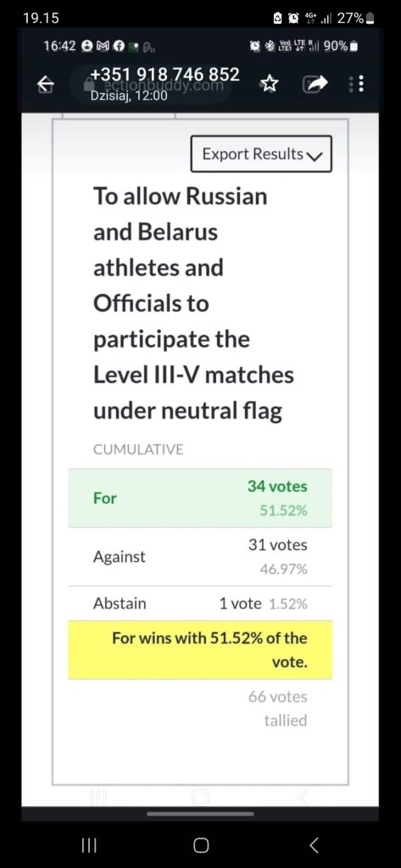Tap the 27% battery indicator
The height and width of the screenshot is (868, 401).
point(356,18)
